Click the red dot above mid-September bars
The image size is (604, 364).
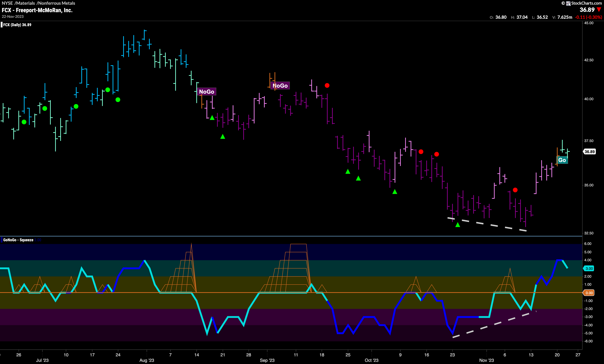[x=327, y=85]
